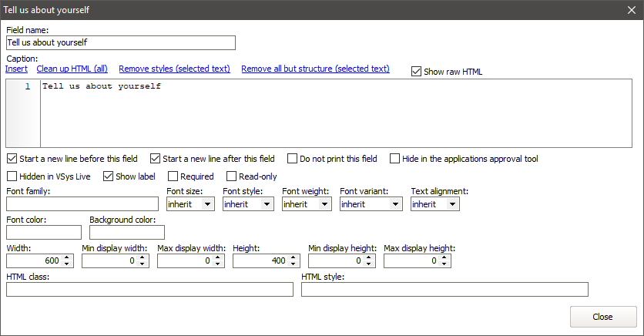Click Remove styles (selected text) link
The image size is (644, 336).
point(174,69)
